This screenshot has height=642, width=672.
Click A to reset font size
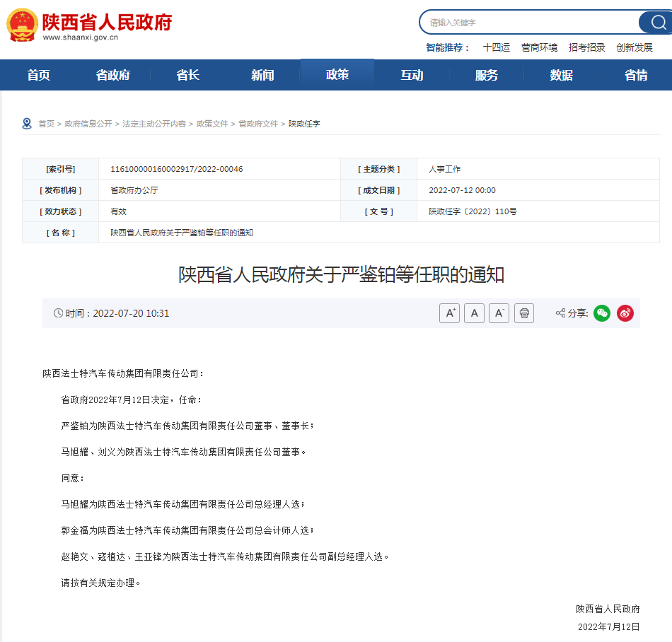(474, 313)
